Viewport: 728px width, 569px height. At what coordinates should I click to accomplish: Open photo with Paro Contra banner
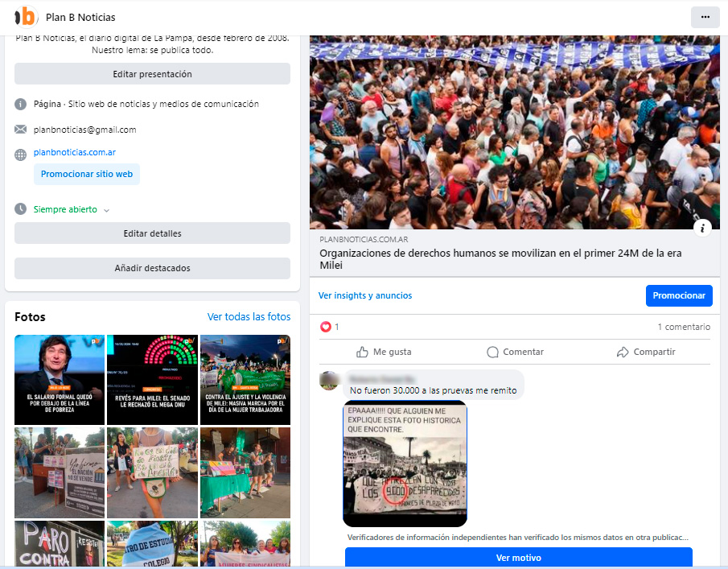click(60, 543)
